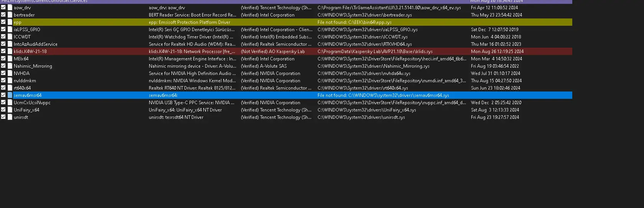Screen dimensions: 644x208
Task: Click the semav6msr64.sys file not found path
Action: (383, 95)
